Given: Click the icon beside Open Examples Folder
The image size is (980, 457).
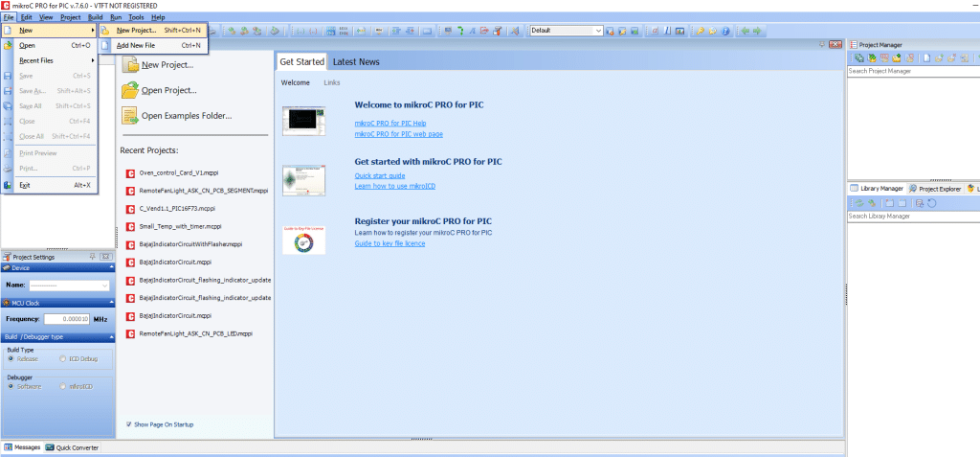Looking at the screenshot, I should 130,116.
